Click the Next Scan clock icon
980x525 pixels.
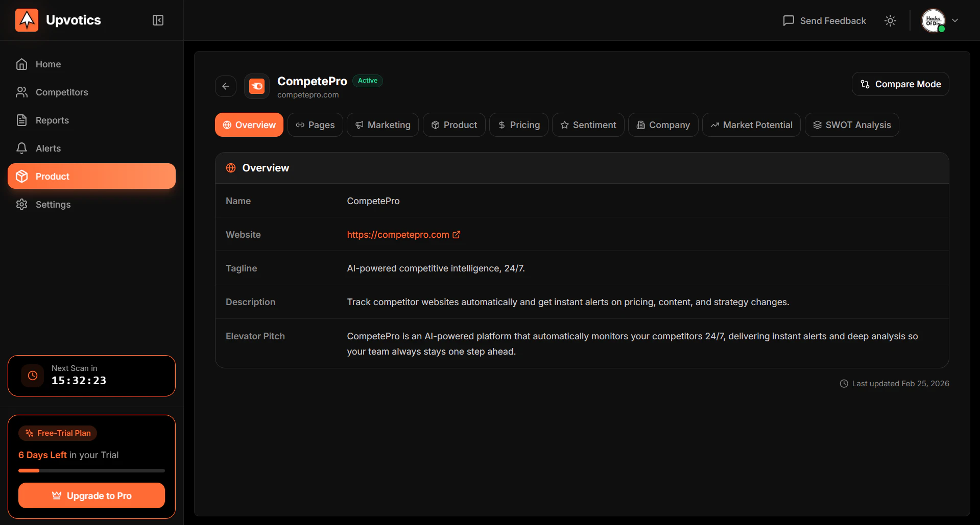(x=33, y=376)
